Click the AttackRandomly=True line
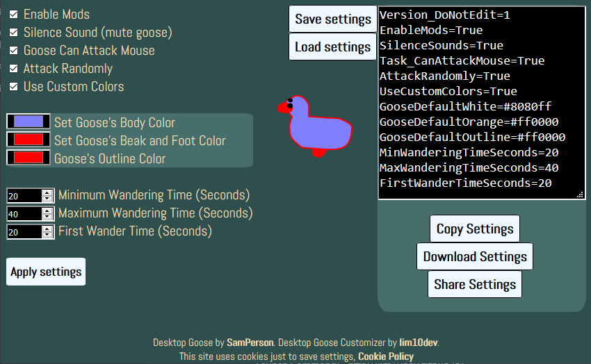The width and height of the screenshot is (591, 364). [445, 76]
